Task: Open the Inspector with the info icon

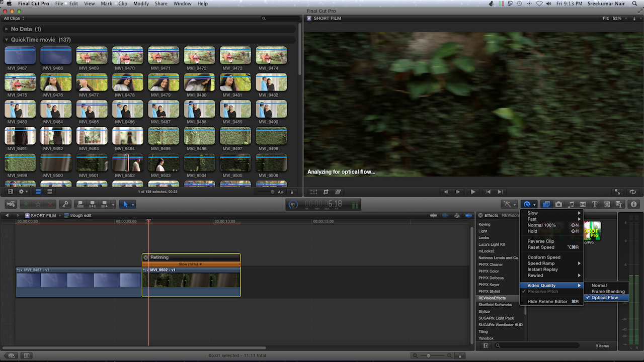Action: (x=633, y=204)
